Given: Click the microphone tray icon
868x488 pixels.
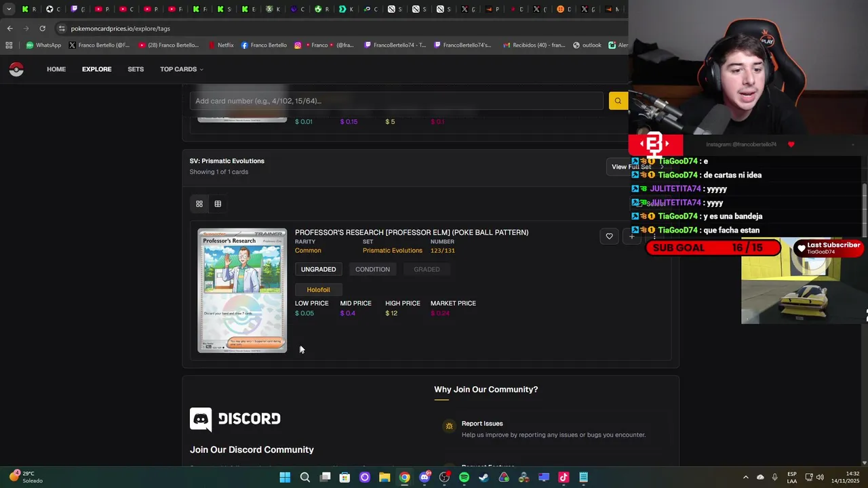Looking at the screenshot, I should coord(775,477).
